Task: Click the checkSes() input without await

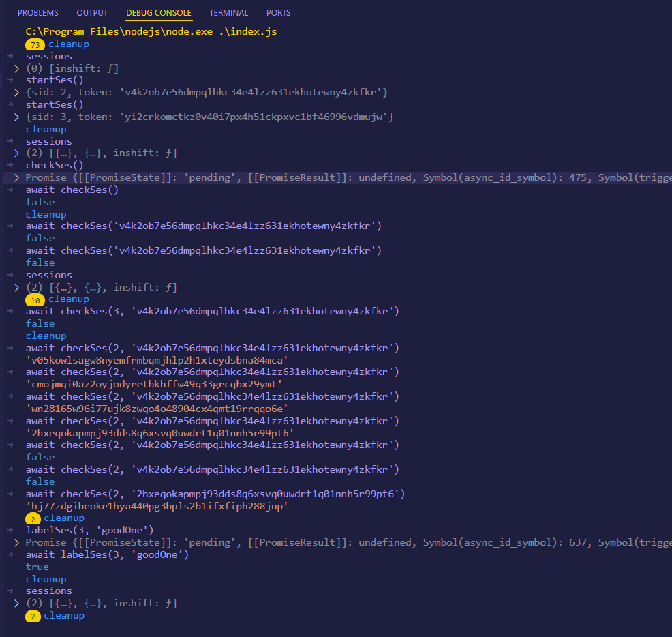Action: 55,166
